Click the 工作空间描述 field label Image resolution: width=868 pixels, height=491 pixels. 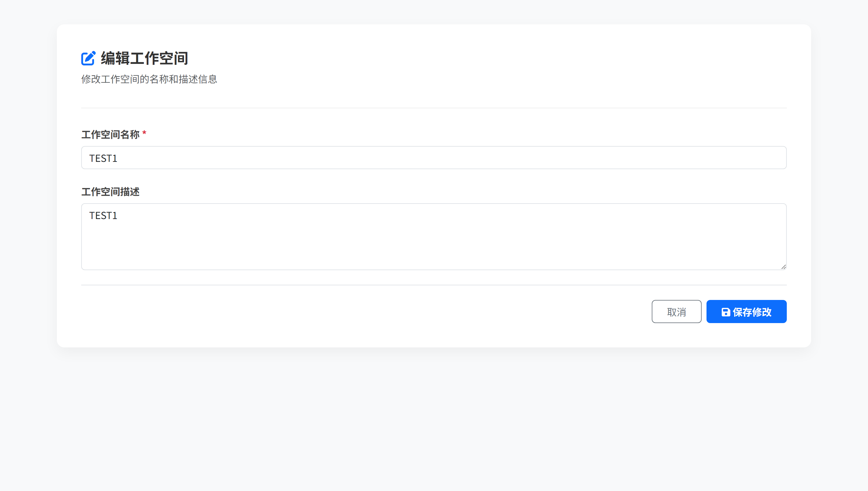(x=110, y=192)
